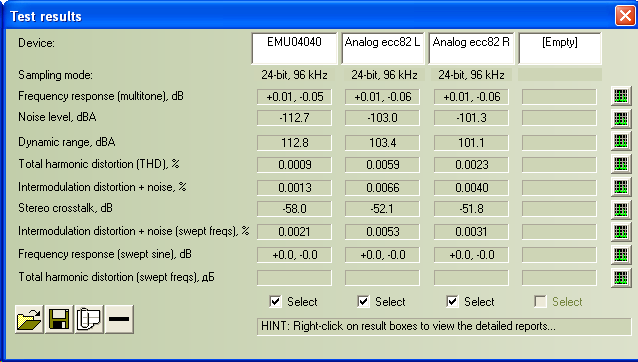The height and width of the screenshot is (362, 638).
Task: Click THD value 0.0059
Action: [x=382, y=165]
